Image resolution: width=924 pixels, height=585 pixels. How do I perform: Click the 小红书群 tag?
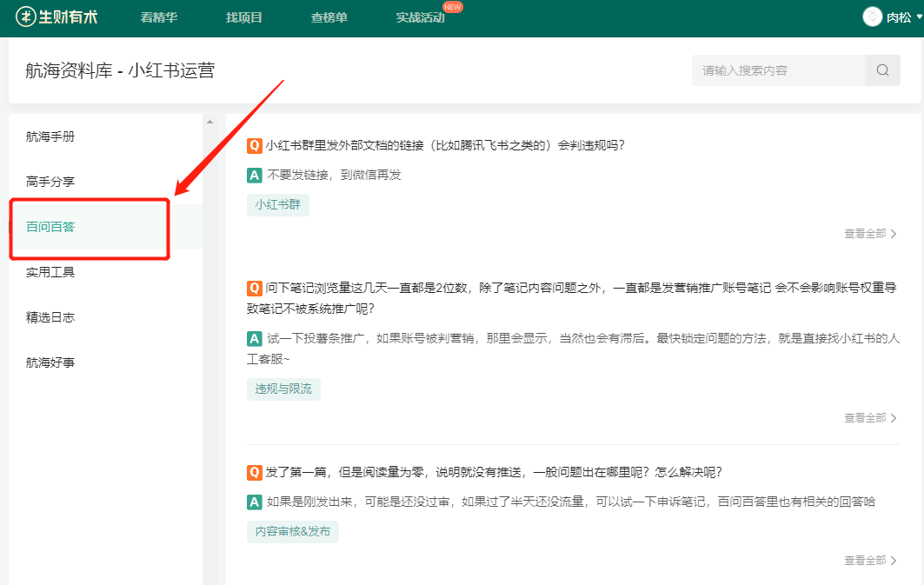coord(277,204)
